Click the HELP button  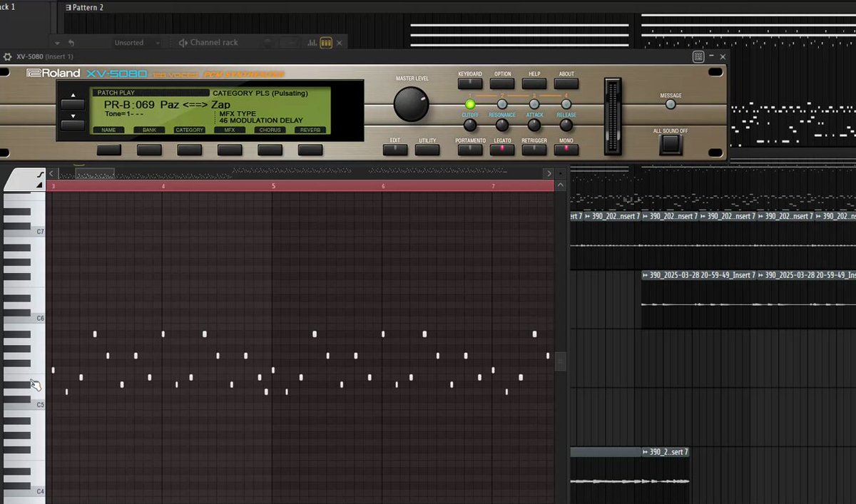click(534, 83)
